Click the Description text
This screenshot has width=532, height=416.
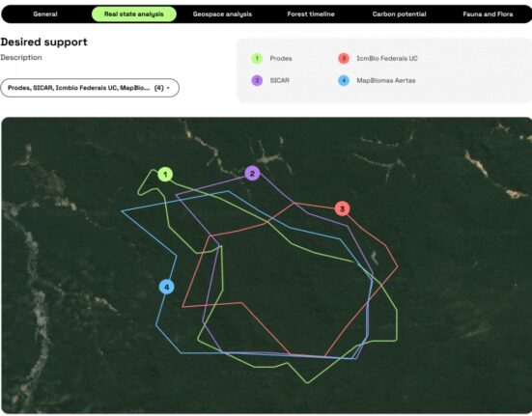pos(21,57)
